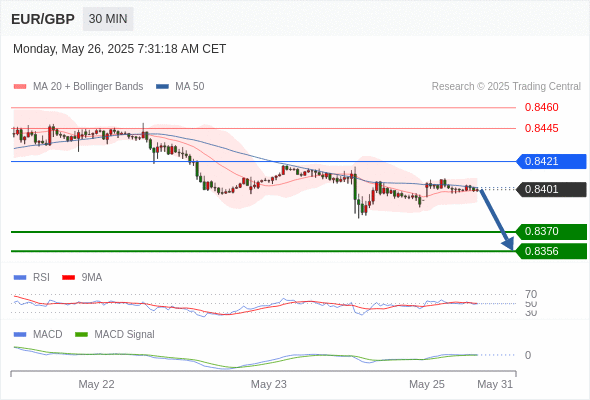This screenshot has height=400, width=590.
Task: Click the 9MA red legend swatch
Action: tap(68, 278)
